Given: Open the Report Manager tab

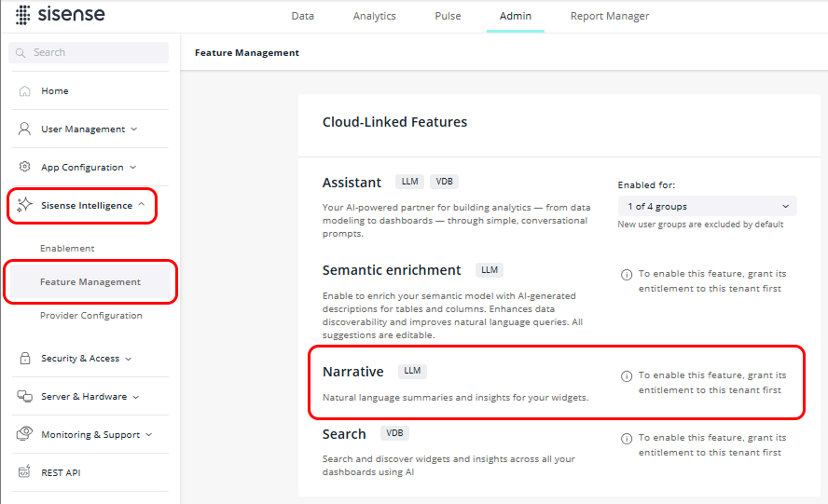Looking at the screenshot, I should click(x=610, y=17).
